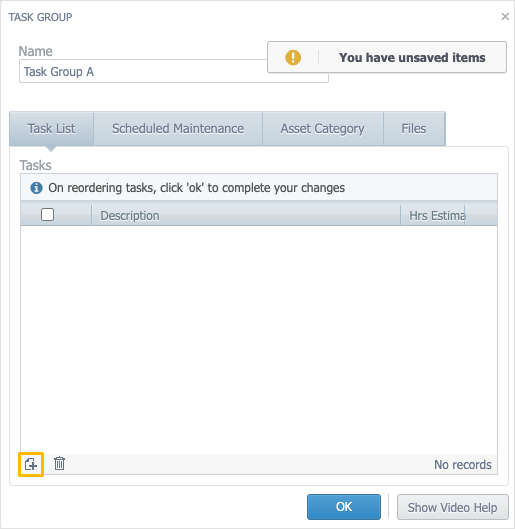Screen dimensions: 515x529
Task: Toggle the select-all tasks checkbox
Action: (47, 215)
